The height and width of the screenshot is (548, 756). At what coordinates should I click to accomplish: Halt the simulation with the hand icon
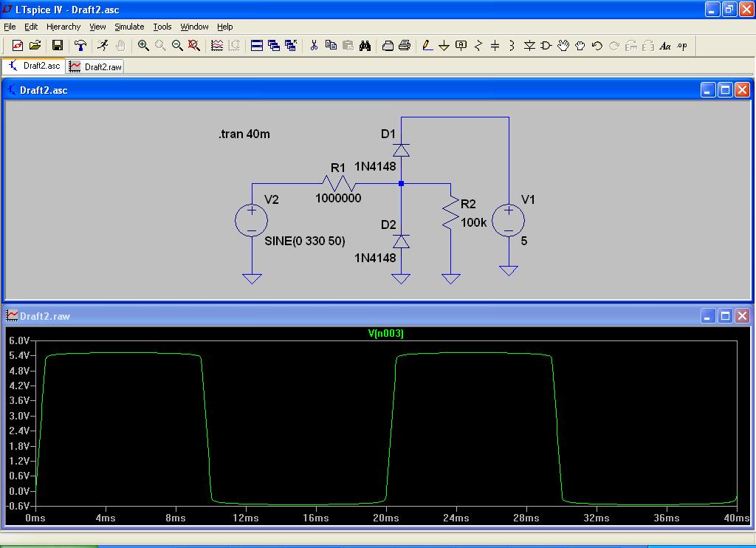pyautogui.click(x=120, y=45)
